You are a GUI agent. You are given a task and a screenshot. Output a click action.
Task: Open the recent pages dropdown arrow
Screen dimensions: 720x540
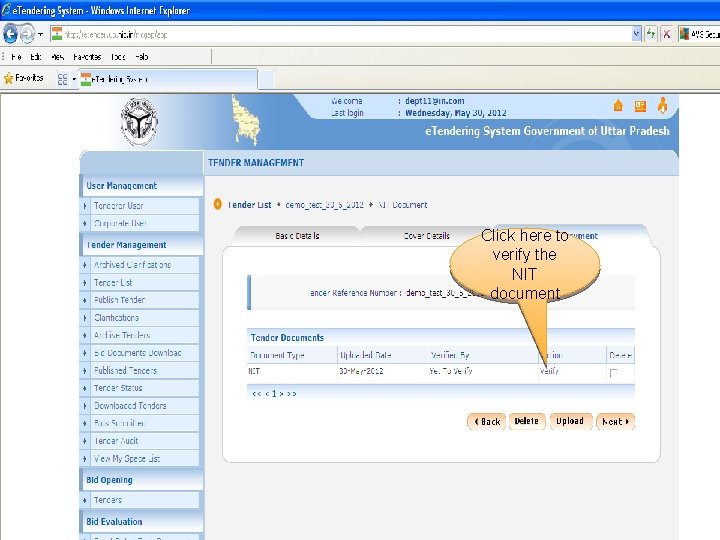click(40, 34)
